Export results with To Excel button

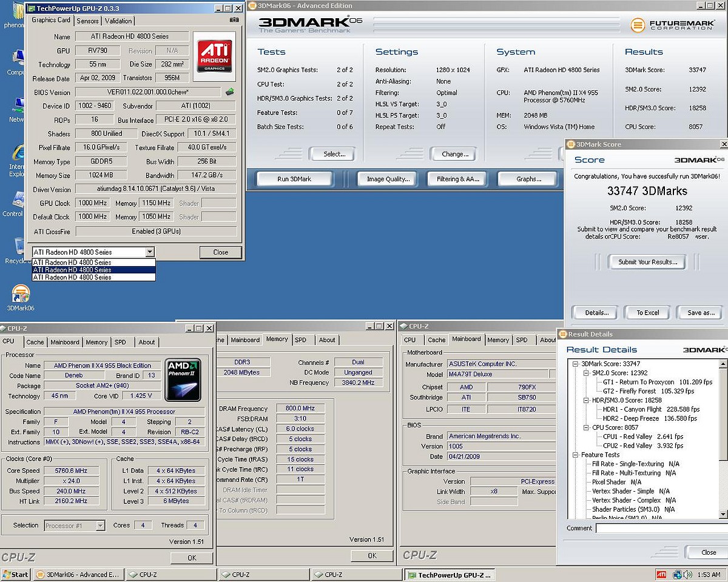tap(647, 313)
